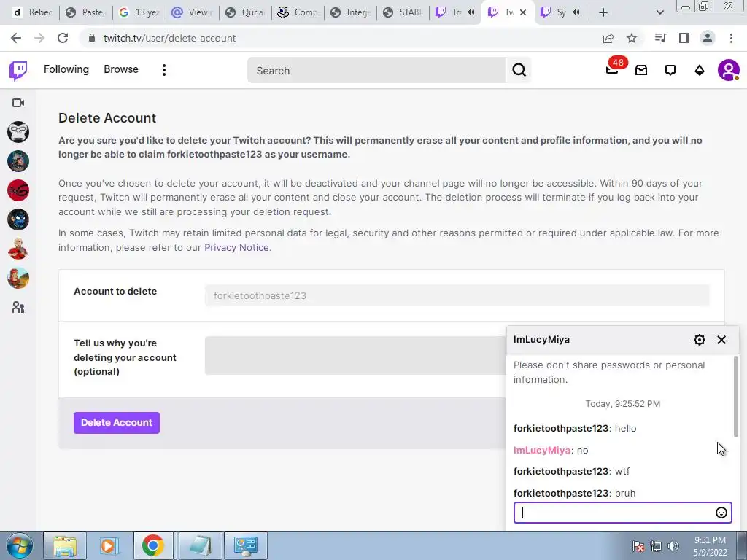Click the find friends icon in sidebar
This screenshot has width=747, height=560.
(18, 308)
